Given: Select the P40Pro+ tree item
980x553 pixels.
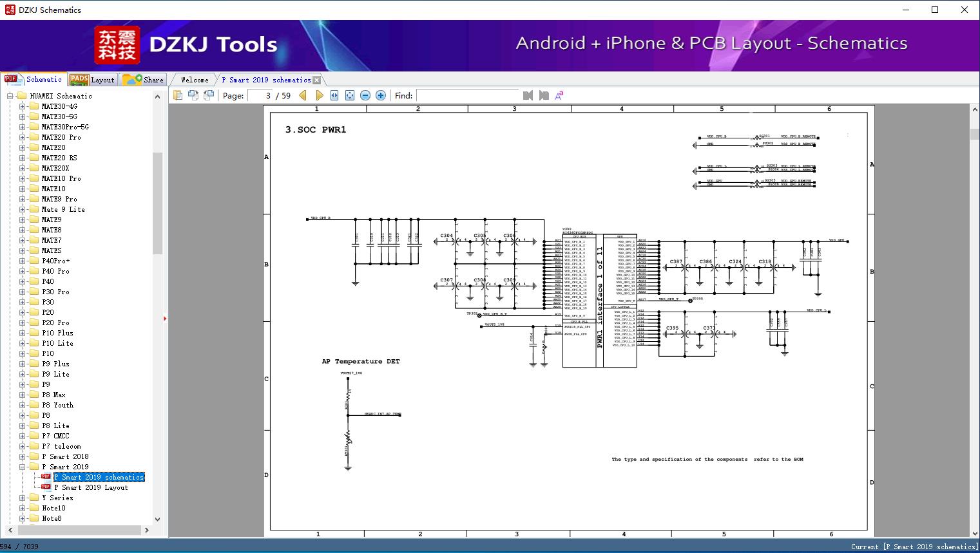Looking at the screenshot, I should click(56, 261).
